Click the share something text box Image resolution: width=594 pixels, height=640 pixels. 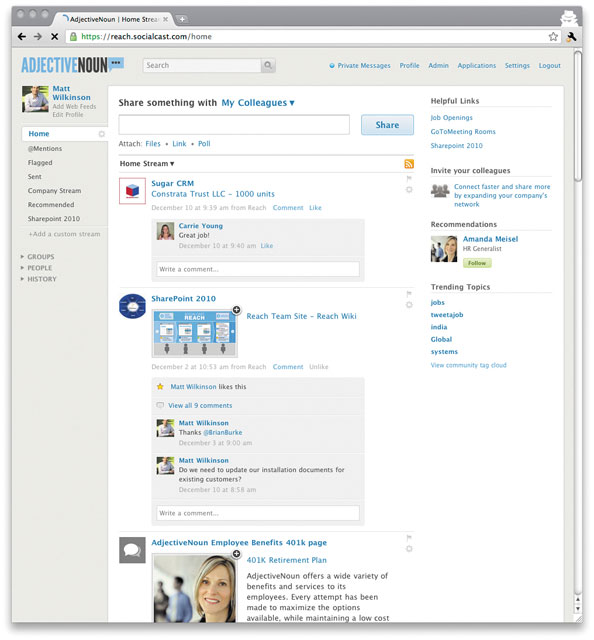click(x=234, y=125)
